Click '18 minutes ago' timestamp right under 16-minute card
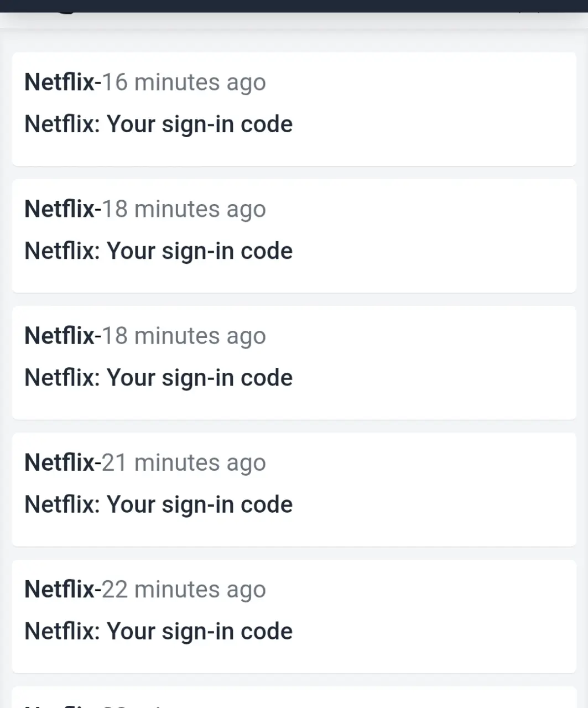Screen dimensions: 588x708 tap(184, 209)
